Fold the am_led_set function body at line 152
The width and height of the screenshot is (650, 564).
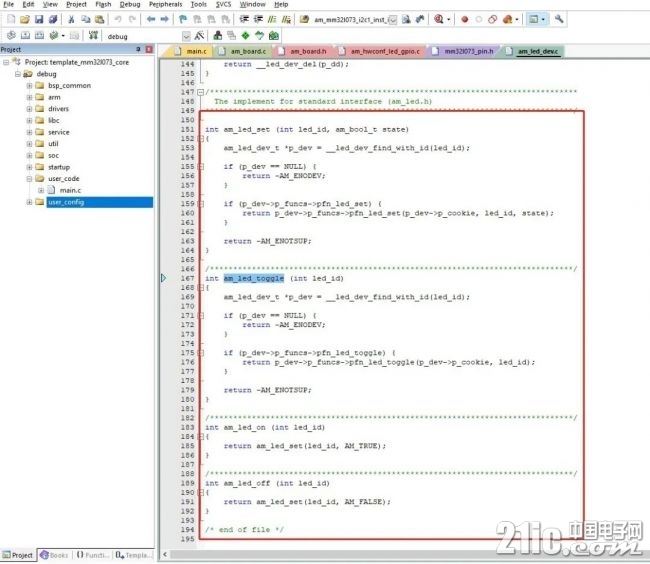[x=201, y=139]
